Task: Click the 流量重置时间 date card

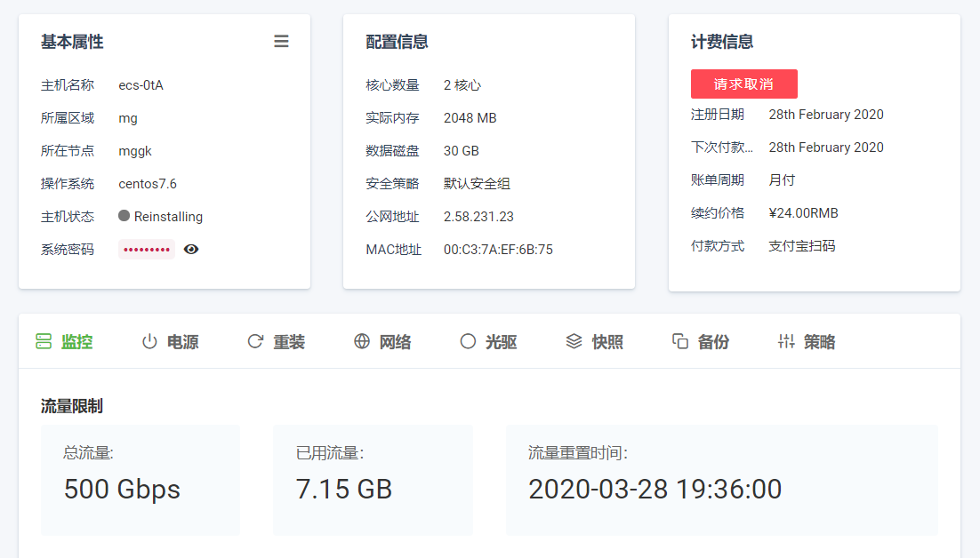Action: click(x=721, y=480)
